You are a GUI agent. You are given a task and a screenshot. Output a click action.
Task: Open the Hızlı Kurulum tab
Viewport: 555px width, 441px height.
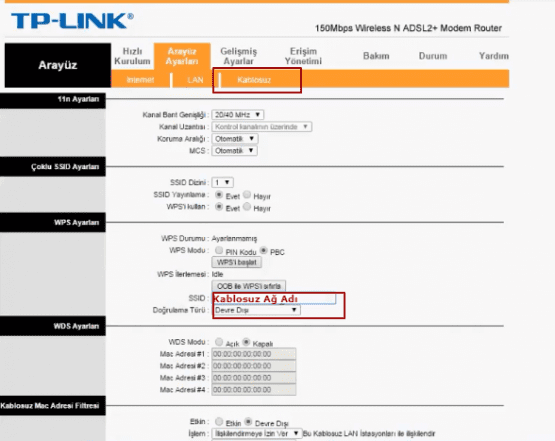[x=132, y=56]
